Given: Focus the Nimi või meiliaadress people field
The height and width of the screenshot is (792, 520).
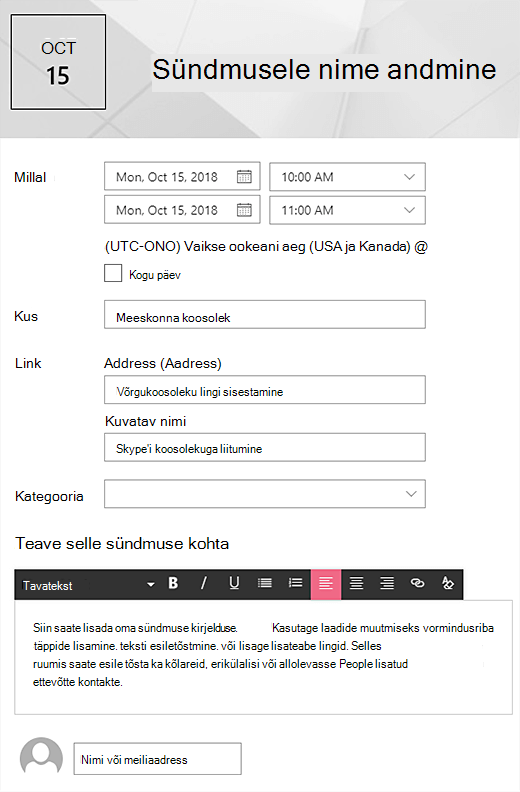Looking at the screenshot, I should tap(158, 759).
